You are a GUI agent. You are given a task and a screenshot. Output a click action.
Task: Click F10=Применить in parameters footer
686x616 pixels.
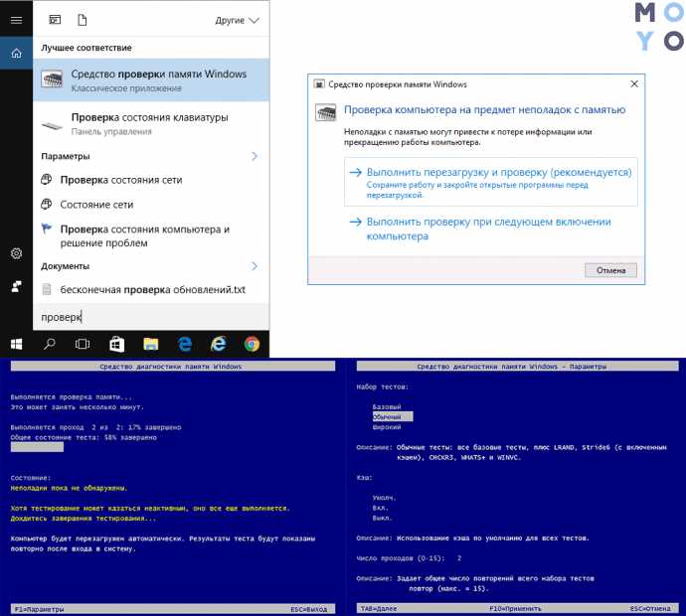coord(515,609)
